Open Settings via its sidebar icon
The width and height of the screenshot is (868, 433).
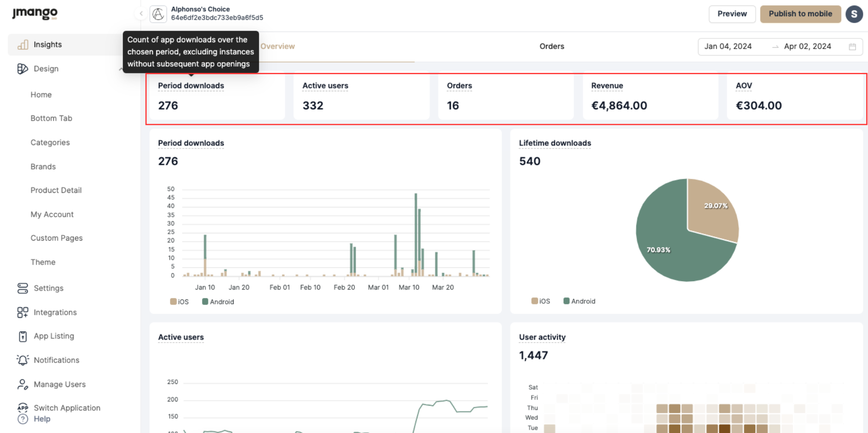[23, 288]
